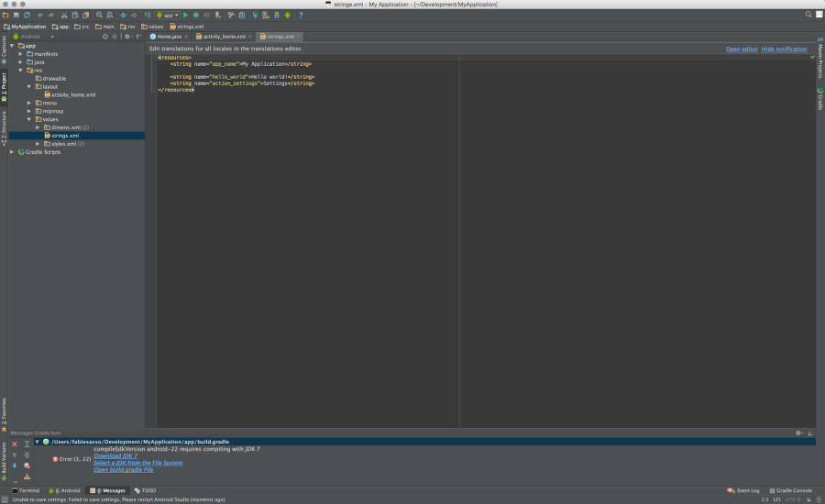Click the MyApplication breadcrumb
825x504 pixels.
(x=25, y=27)
